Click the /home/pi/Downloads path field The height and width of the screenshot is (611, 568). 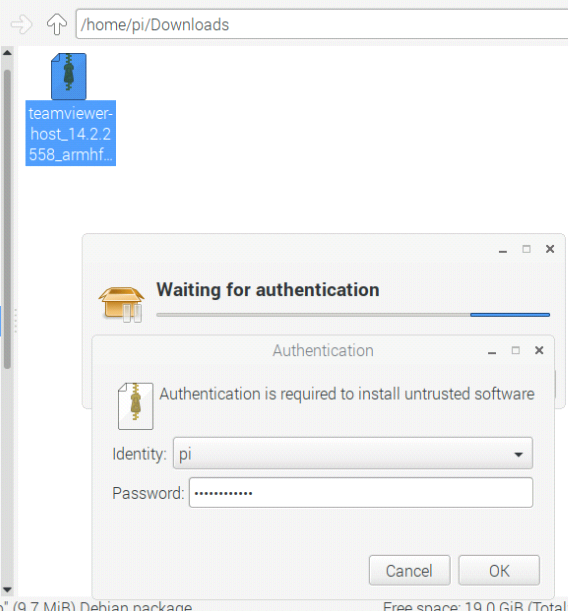[322, 24]
